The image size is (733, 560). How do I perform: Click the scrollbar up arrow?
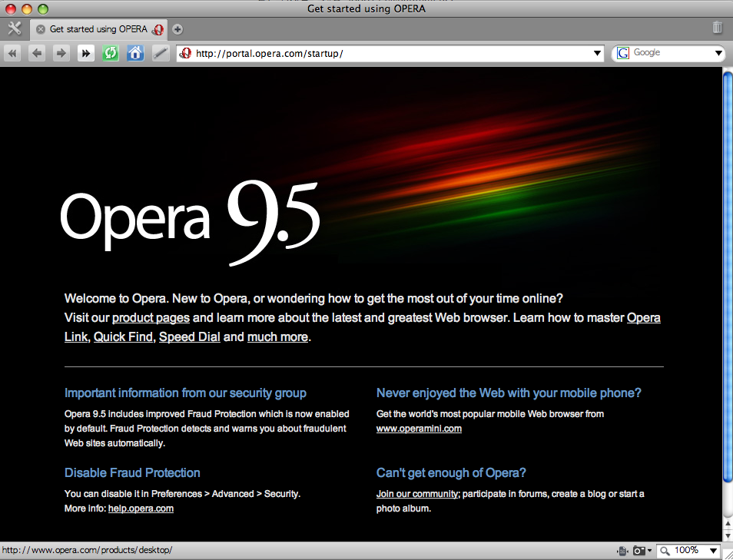(x=728, y=524)
